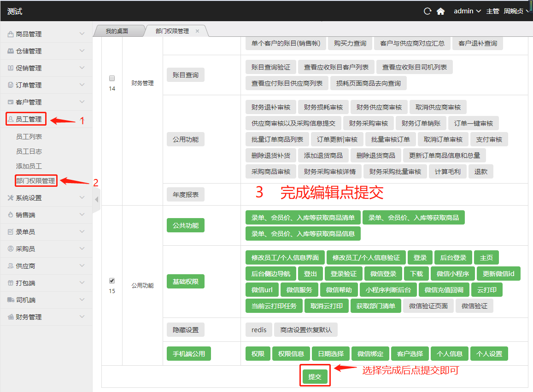Click the home icon in header
Image resolution: width=533 pixels, height=392 pixels.
[440, 11]
